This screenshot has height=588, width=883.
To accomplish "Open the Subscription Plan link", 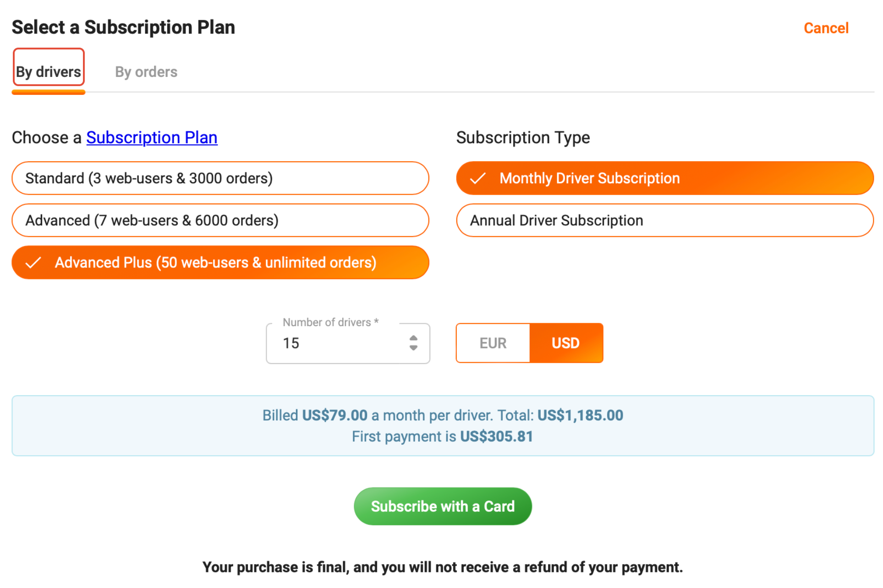I will click(x=152, y=138).
